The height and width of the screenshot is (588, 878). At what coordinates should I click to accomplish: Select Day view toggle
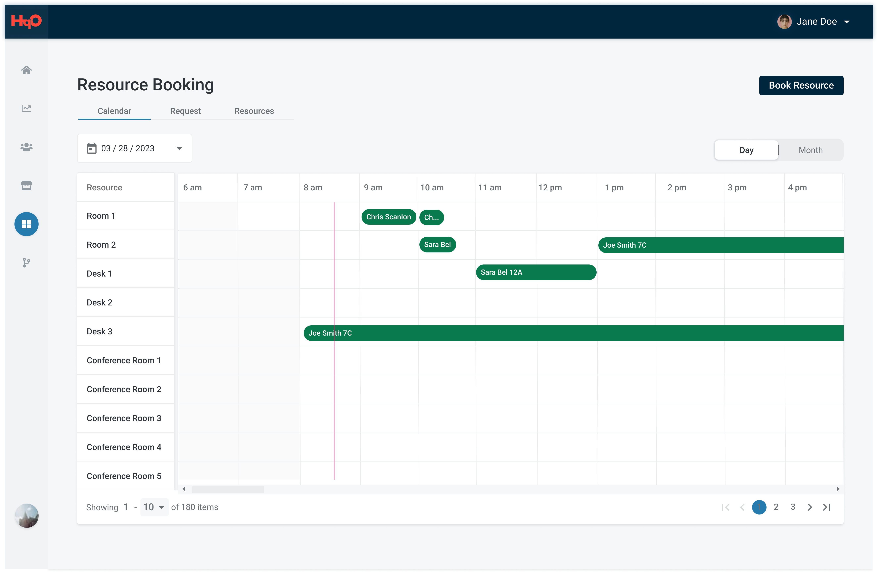746,150
